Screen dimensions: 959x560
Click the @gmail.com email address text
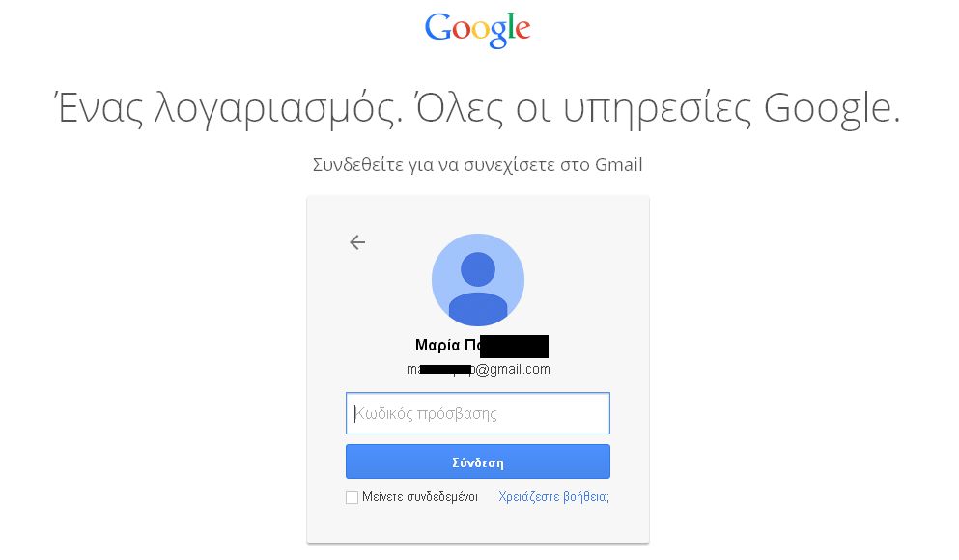pyautogui.click(x=513, y=369)
